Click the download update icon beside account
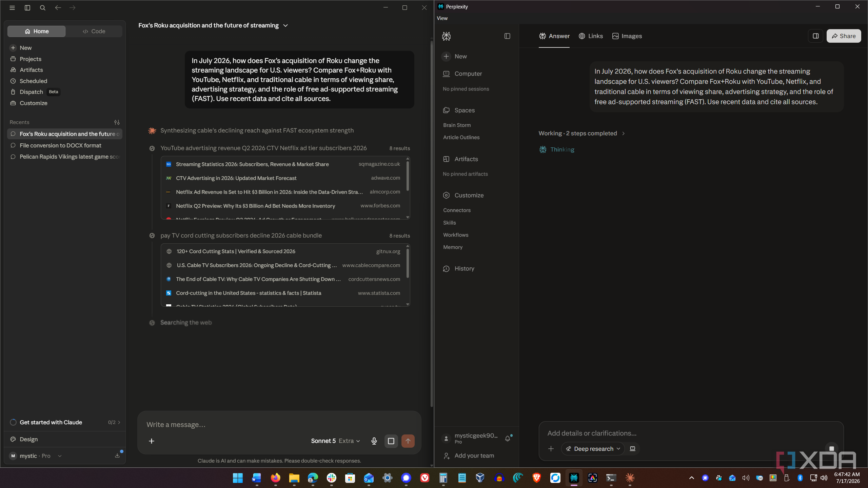The width and height of the screenshot is (868, 488). [117, 456]
